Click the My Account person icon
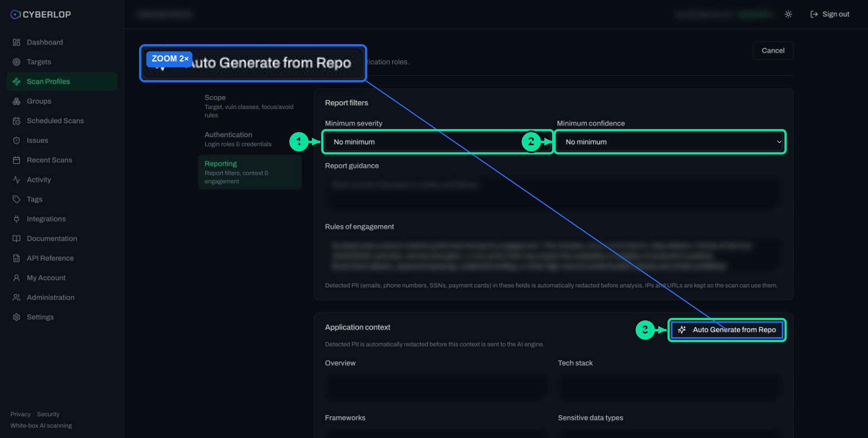 (x=16, y=278)
